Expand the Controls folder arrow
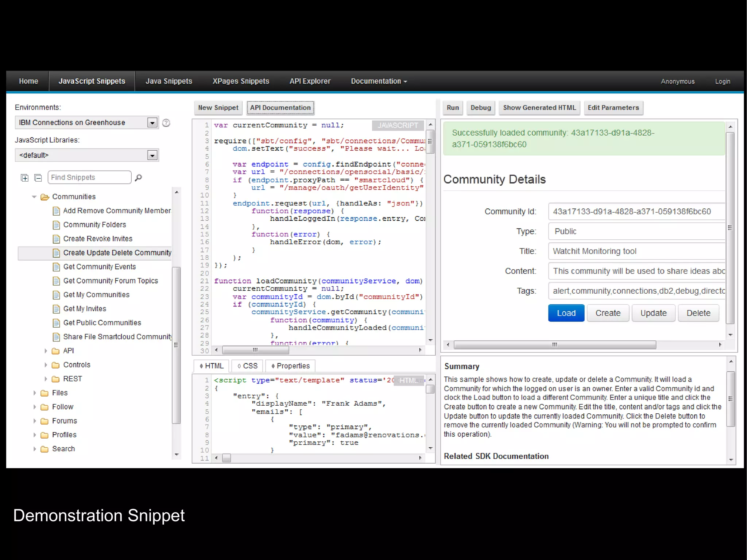Viewport: 747px width, 560px height. pos(46,365)
